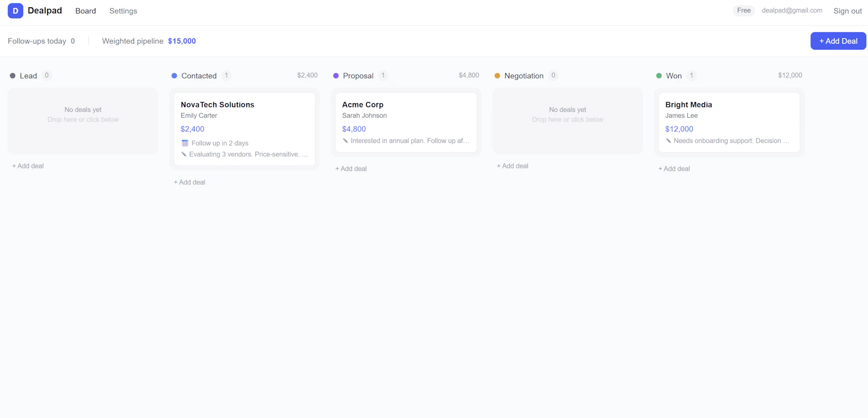
Task: Click the Proposal column title
Action: tap(358, 76)
